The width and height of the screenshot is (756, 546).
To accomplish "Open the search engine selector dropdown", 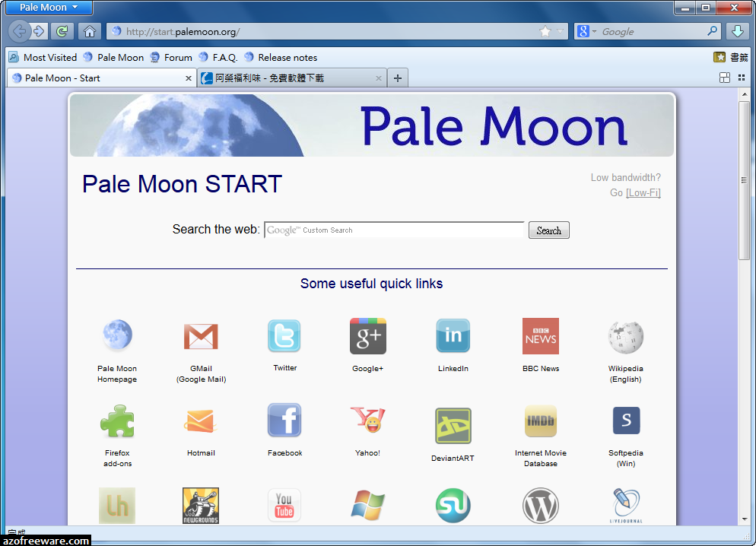I will [x=588, y=31].
